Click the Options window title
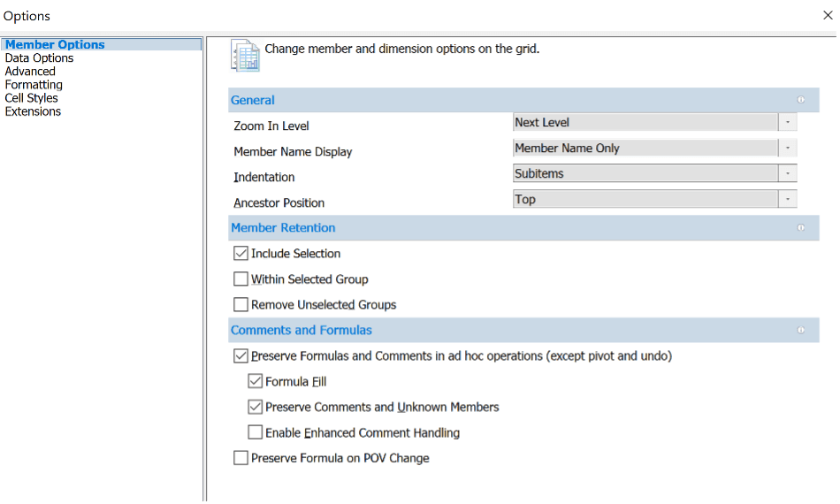 (x=27, y=16)
